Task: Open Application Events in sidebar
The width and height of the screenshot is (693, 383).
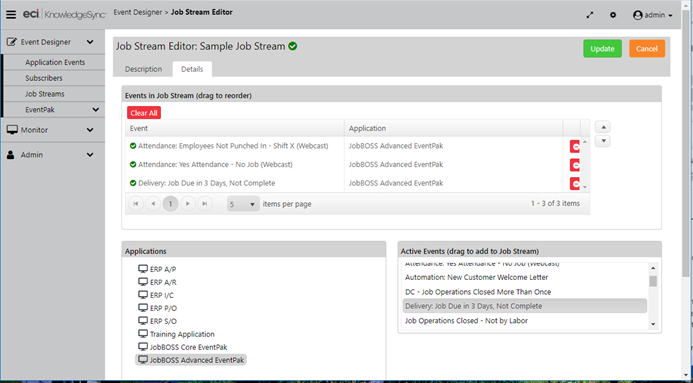Action: pyautogui.click(x=55, y=62)
